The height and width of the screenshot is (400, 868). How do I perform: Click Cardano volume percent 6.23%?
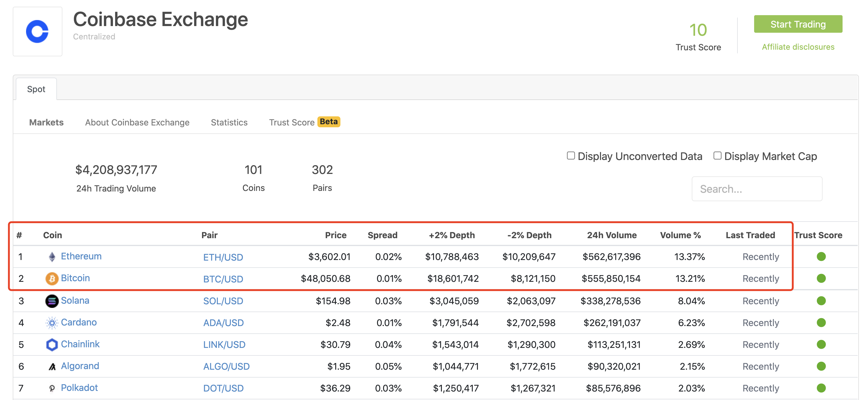click(691, 323)
